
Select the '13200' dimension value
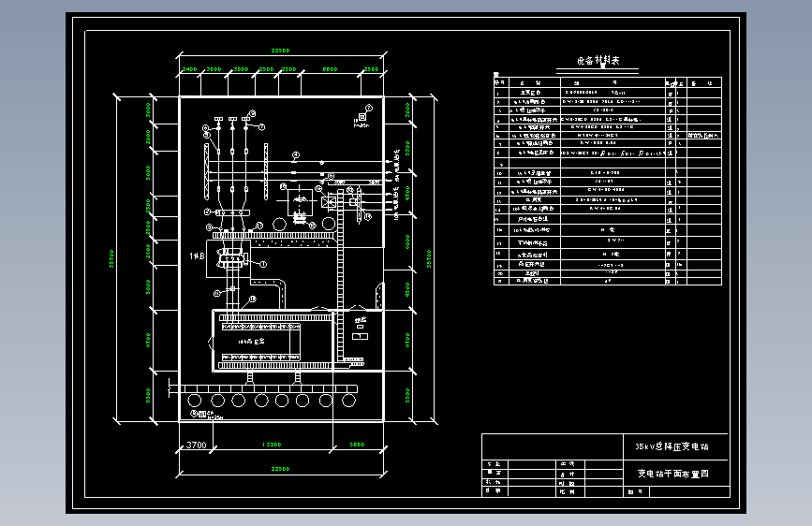pyautogui.click(x=272, y=445)
